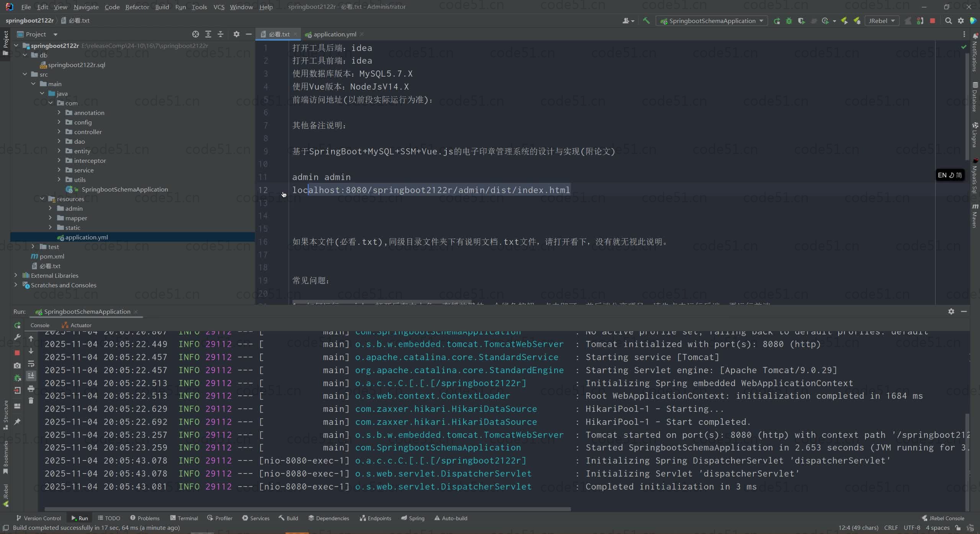Toggle scroll to end of console
Image resolution: width=980 pixels, height=534 pixels.
31,376
